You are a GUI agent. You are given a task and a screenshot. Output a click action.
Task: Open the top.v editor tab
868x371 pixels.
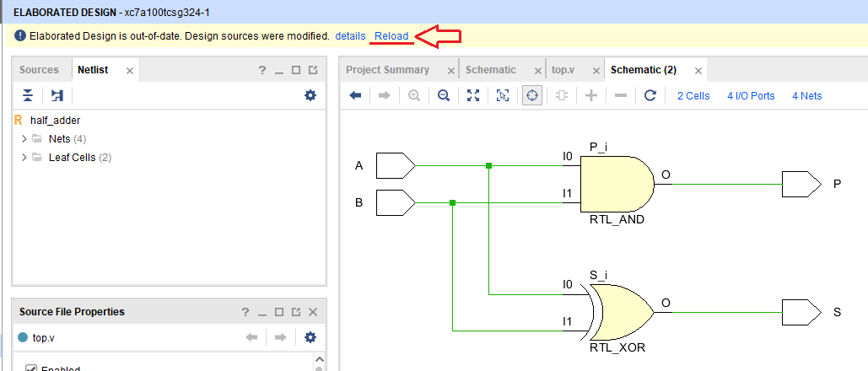563,70
